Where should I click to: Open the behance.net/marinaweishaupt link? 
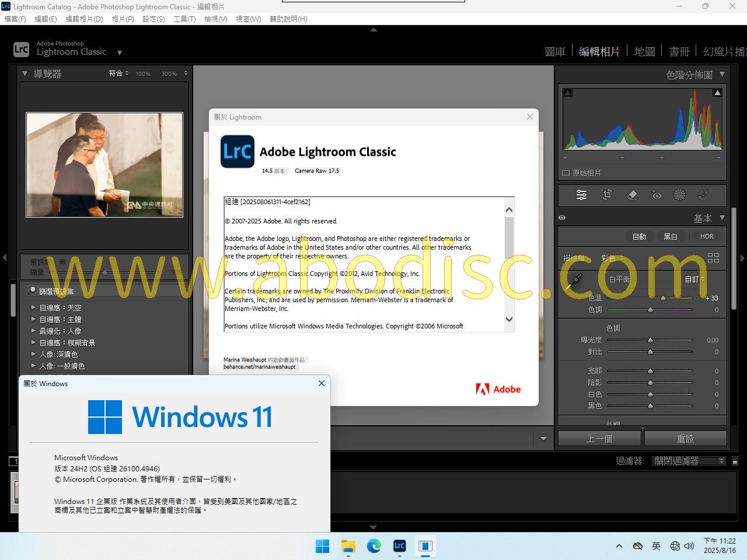pyautogui.click(x=260, y=367)
